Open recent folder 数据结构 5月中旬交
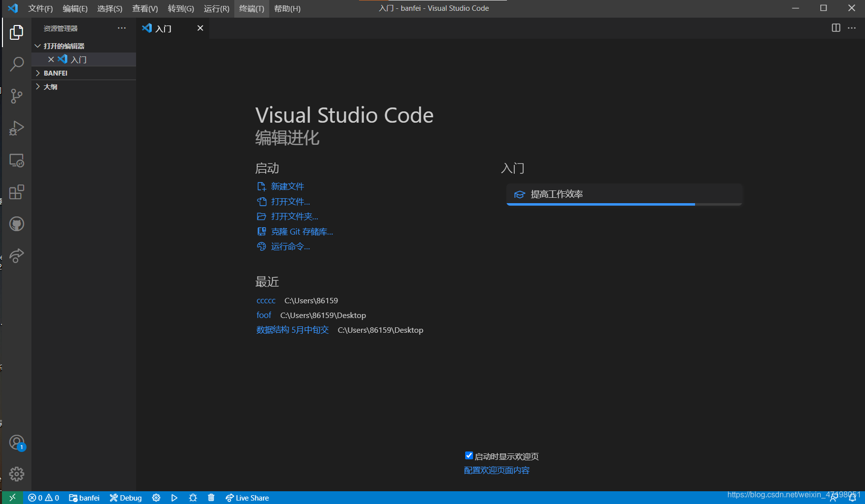 coord(292,330)
